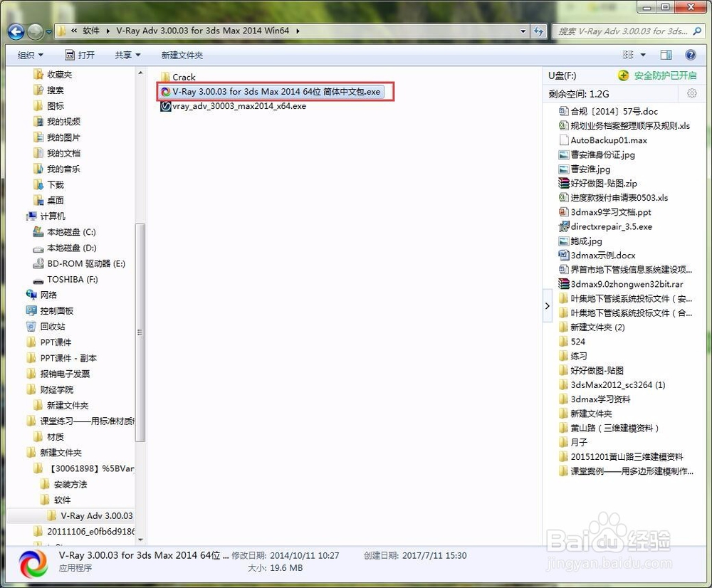Click the 安全防护已开启 shield icon
Image resolution: width=712 pixels, height=588 pixels.
(x=624, y=75)
